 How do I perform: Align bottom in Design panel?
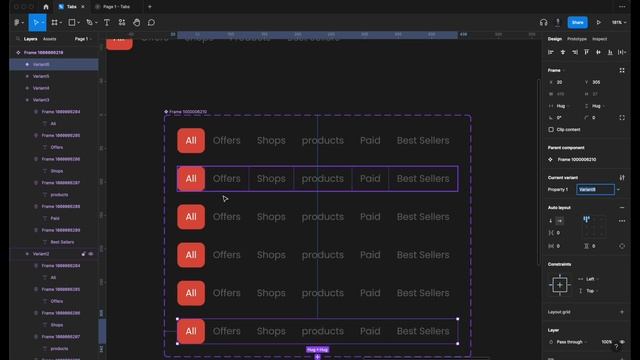coord(610,52)
